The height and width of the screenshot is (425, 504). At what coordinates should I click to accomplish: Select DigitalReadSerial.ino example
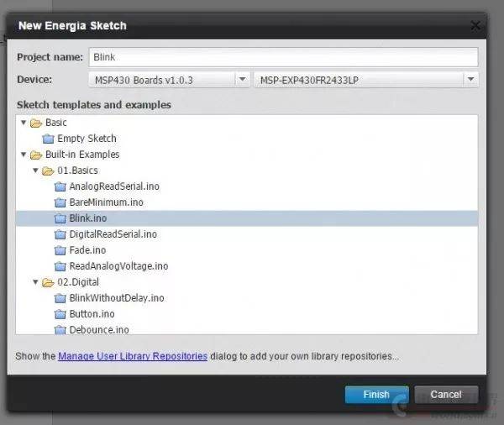pos(113,234)
